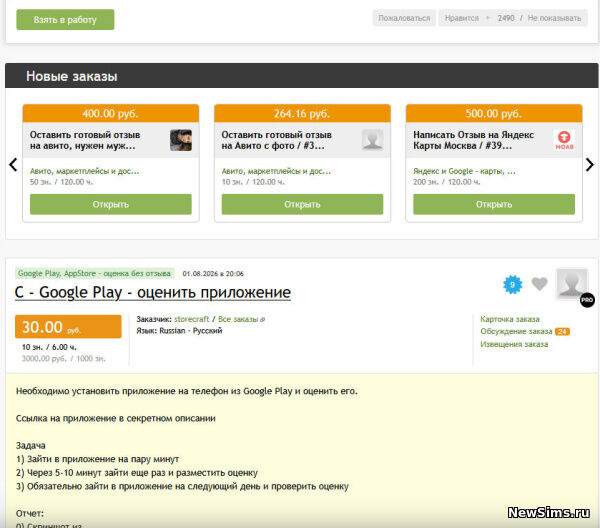Select 'Не показывать' to hide this order
This screenshot has width=600, height=528.
coord(554,18)
